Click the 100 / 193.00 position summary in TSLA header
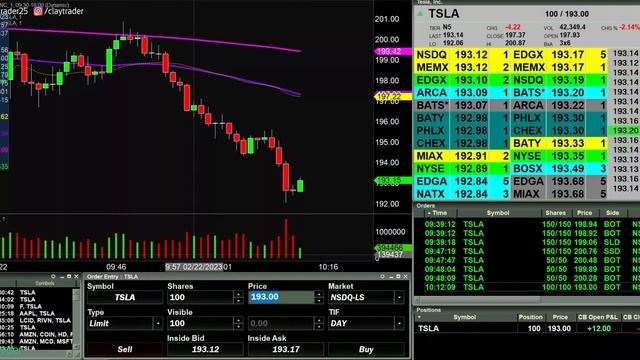The image size is (640, 360). coord(567,14)
